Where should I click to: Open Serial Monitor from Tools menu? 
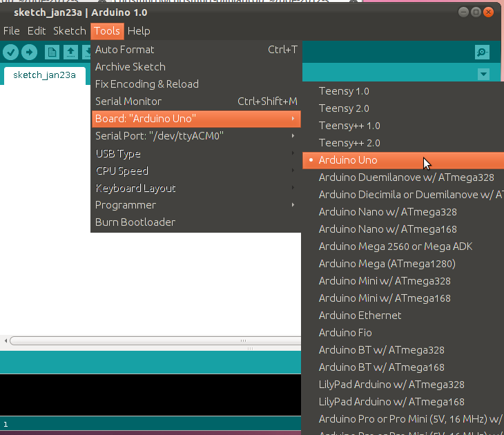[196, 101]
